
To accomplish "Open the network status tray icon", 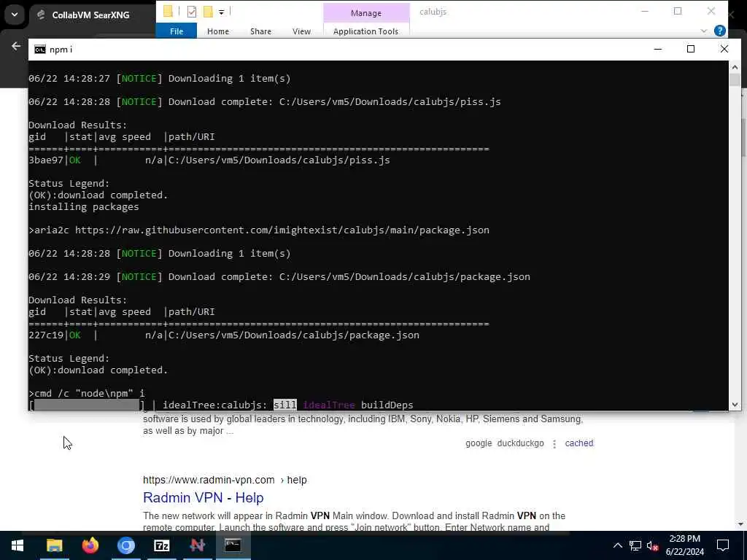I will click(x=635, y=545).
